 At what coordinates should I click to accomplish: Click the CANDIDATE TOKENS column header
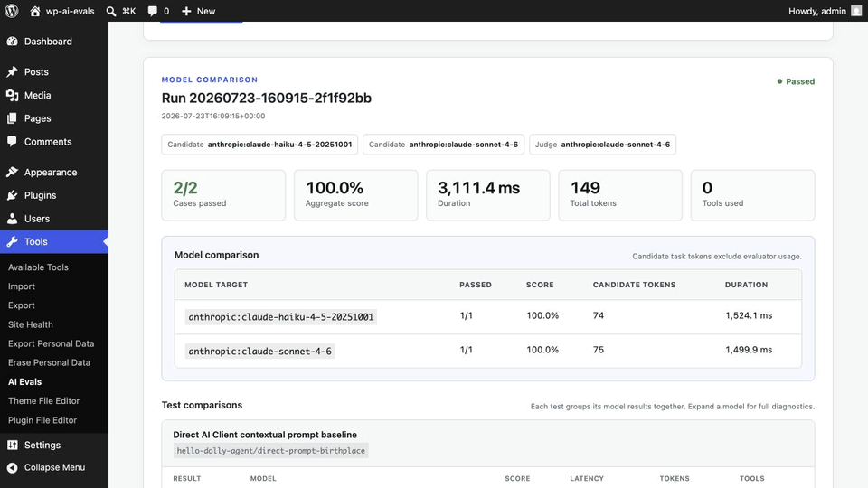[x=634, y=285]
